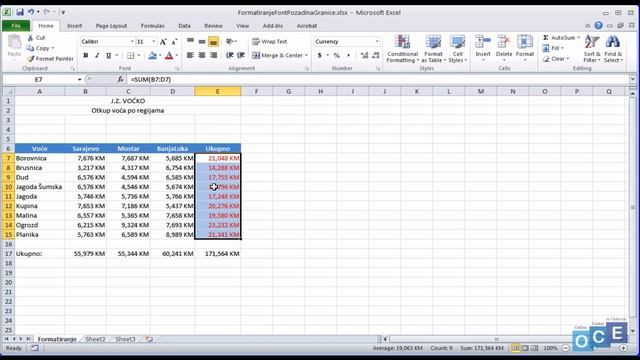Toggle Italic formatting
This screenshot has width=640, height=360.
pyautogui.click(x=97, y=55)
